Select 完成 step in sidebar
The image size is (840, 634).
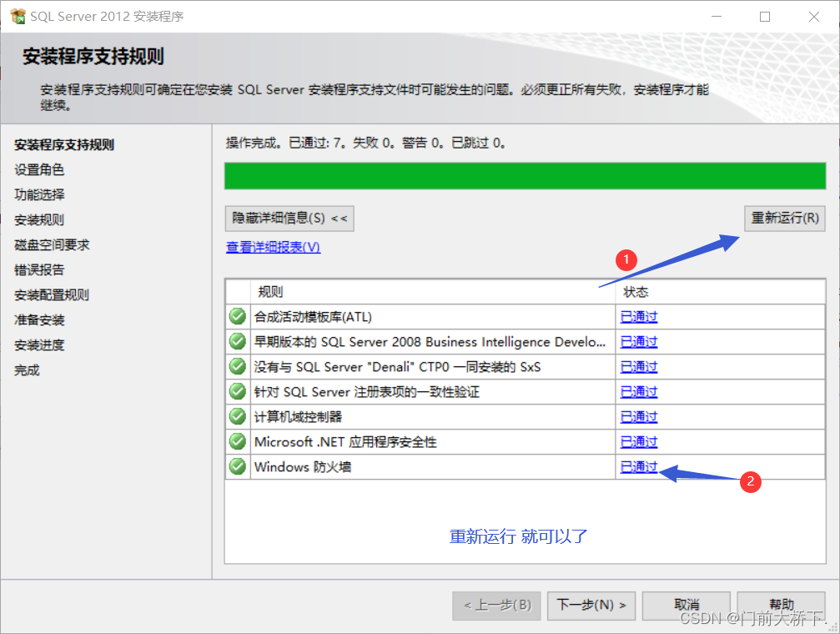pyautogui.click(x=27, y=370)
